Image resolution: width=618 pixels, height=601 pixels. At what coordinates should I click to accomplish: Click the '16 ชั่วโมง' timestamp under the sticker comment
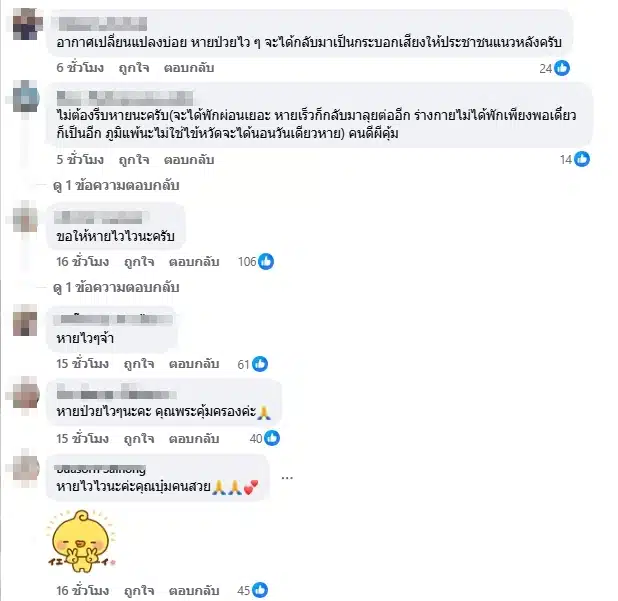pos(82,590)
